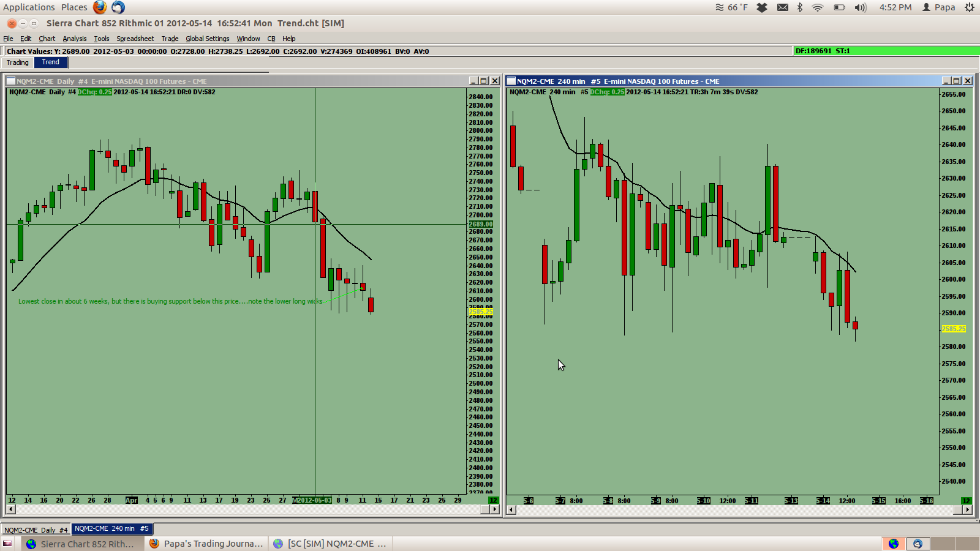The image size is (980, 551).
Task: Close the 240 min #5 chart window
Action: pyautogui.click(x=968, y=81)
